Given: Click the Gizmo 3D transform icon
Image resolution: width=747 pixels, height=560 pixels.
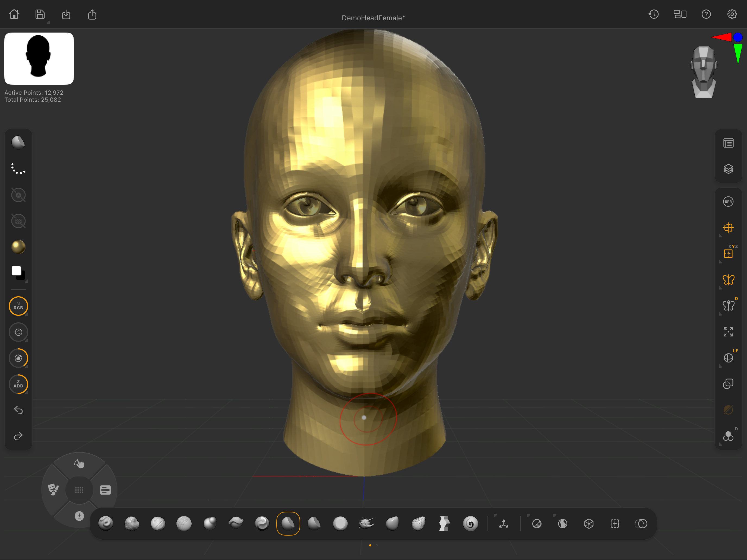Looking at the screenshot, I should click(504, 524).
